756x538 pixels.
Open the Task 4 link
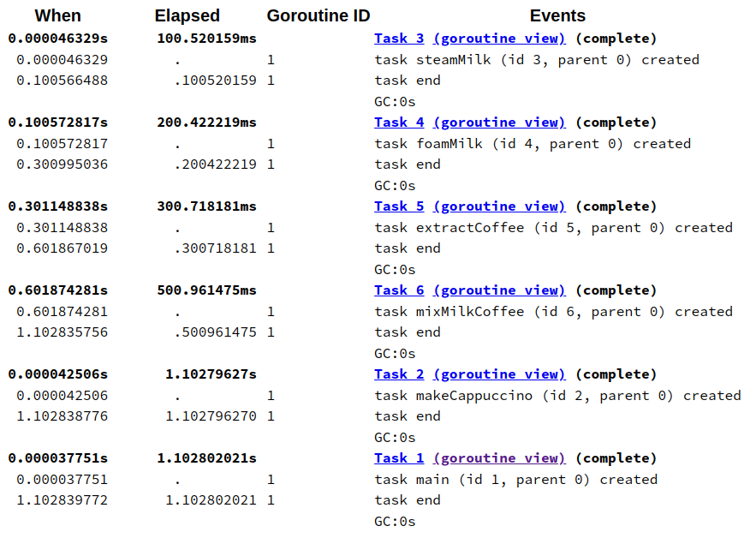399,123
